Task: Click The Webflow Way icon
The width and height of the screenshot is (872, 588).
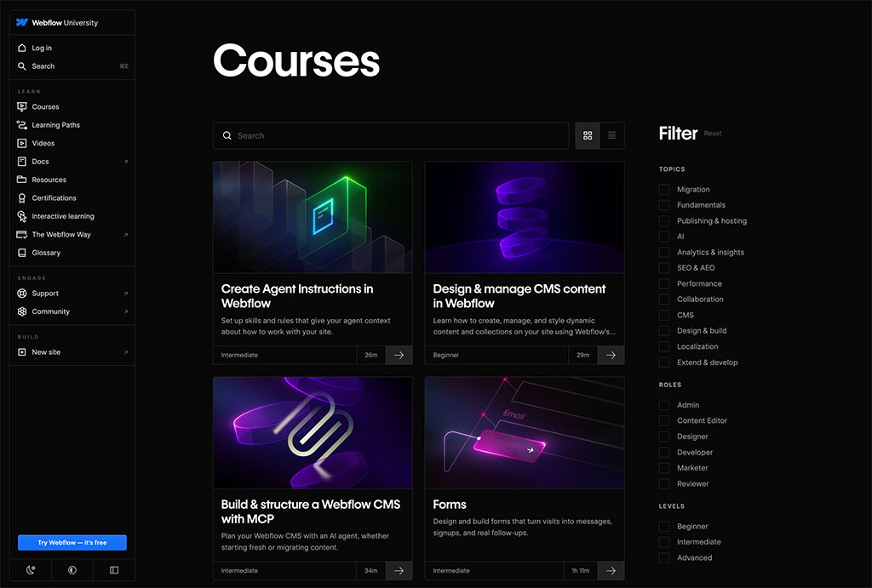Action: (21, 235)
